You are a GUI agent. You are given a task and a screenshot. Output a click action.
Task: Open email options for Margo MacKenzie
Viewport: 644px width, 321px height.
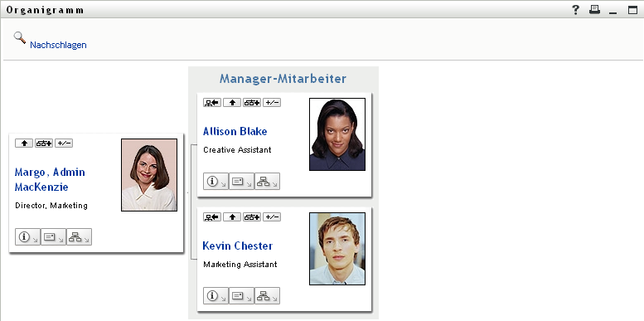[53, 236]
